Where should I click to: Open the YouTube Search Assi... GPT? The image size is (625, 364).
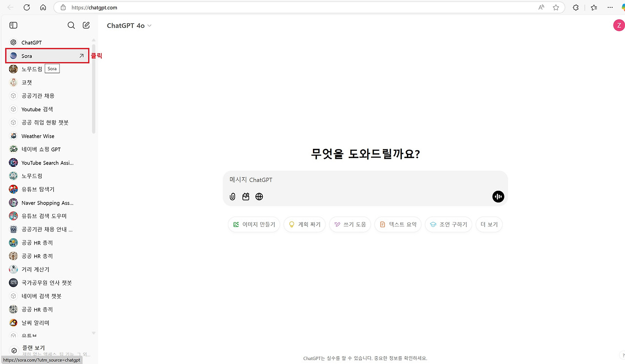tap(48, 163)
